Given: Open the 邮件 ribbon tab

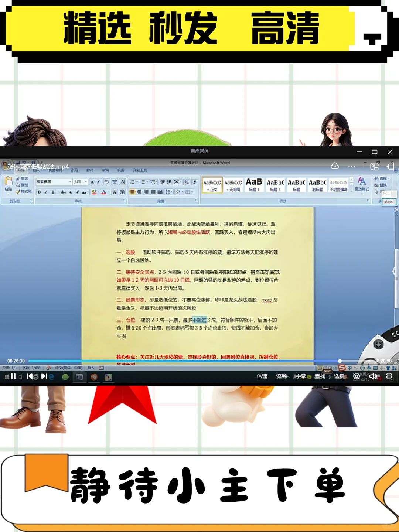Looking at the screenshot, I should coord(90,170).
